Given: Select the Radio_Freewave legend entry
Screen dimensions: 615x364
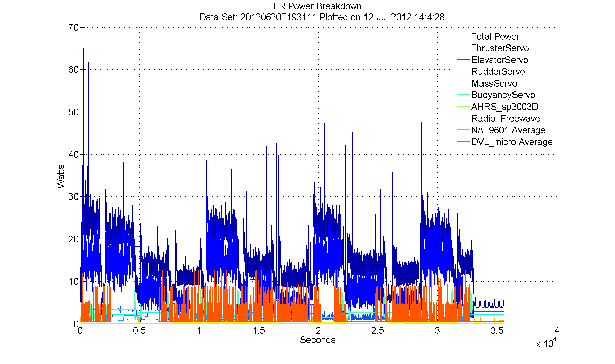Looking at the screenshot, I should coord(505,119).
